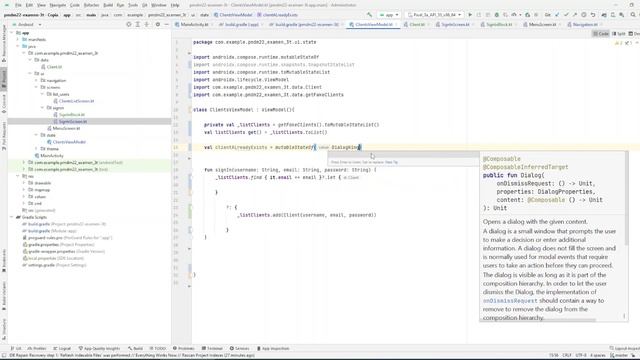Click the Run app play button

pos(470,15)
